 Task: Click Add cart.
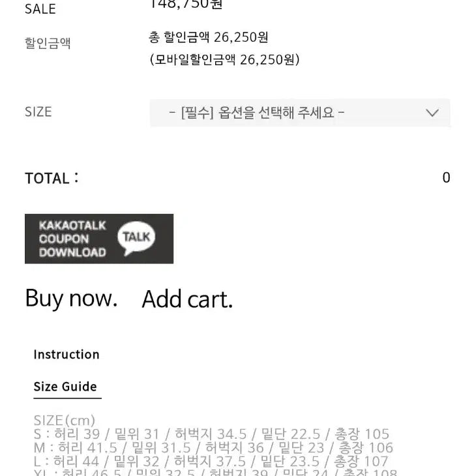click(187, 299)
